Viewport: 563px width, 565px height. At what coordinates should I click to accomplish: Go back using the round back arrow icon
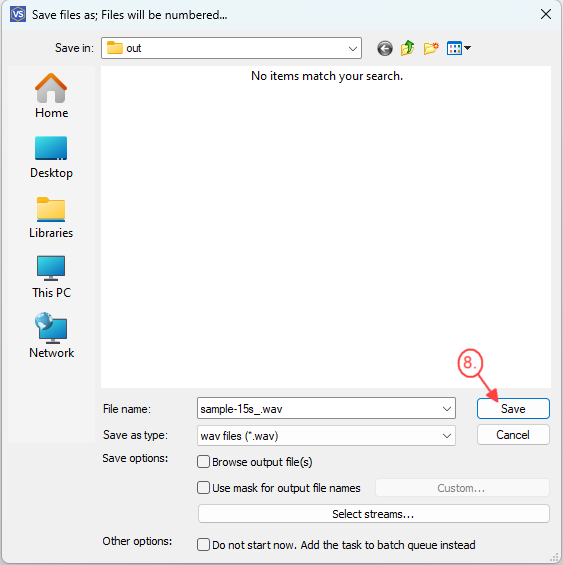tap(385, 48)
